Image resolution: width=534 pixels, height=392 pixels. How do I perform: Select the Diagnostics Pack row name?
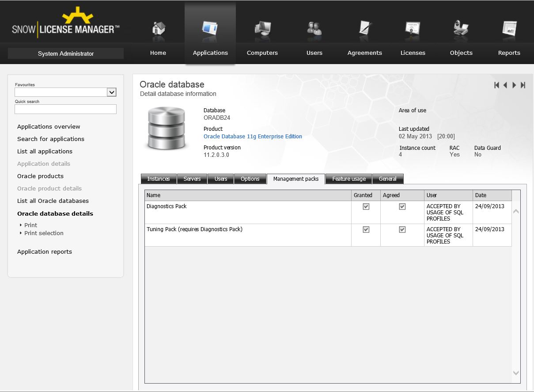[x=167, y=206]
